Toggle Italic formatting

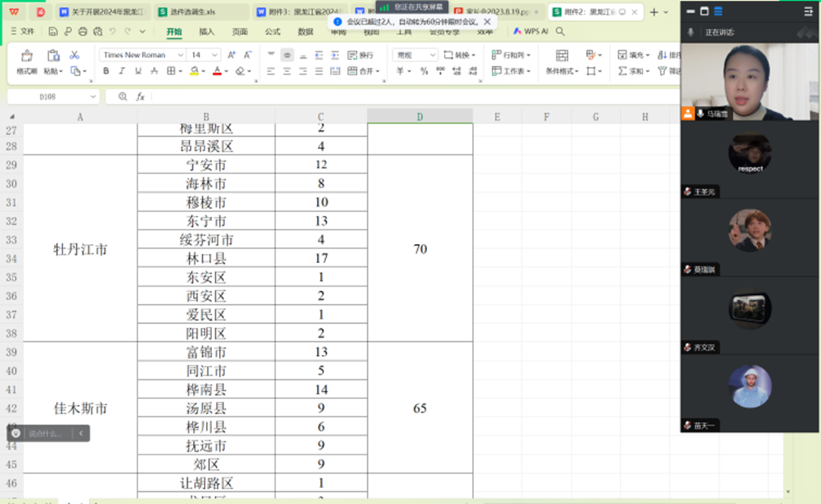pyautogui.click(x=122, y=71)
